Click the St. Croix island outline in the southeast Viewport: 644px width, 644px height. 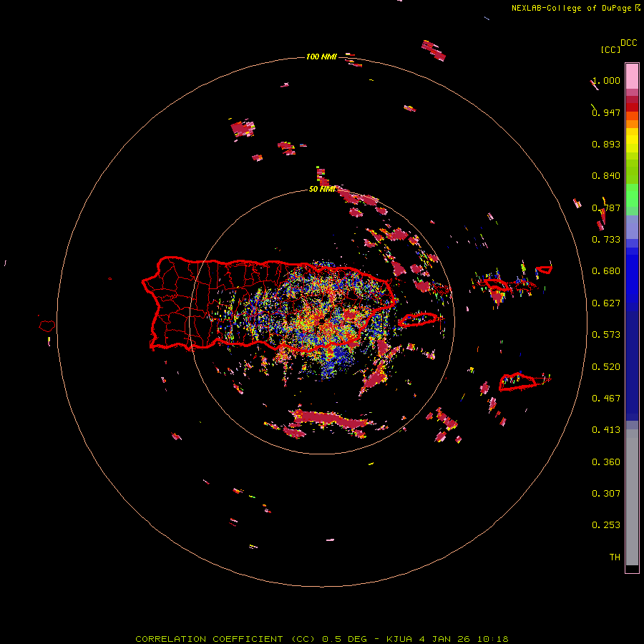point(517,381)
